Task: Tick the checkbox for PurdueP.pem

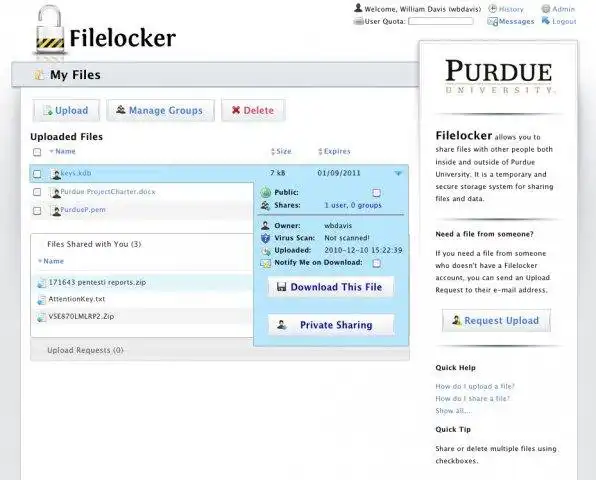Action: [37, 210]
